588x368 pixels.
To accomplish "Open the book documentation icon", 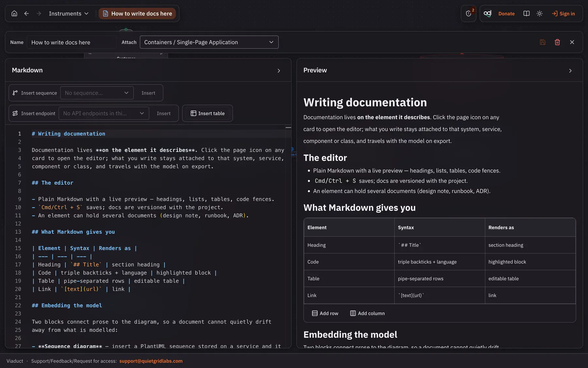I will [x=526, y=13].
